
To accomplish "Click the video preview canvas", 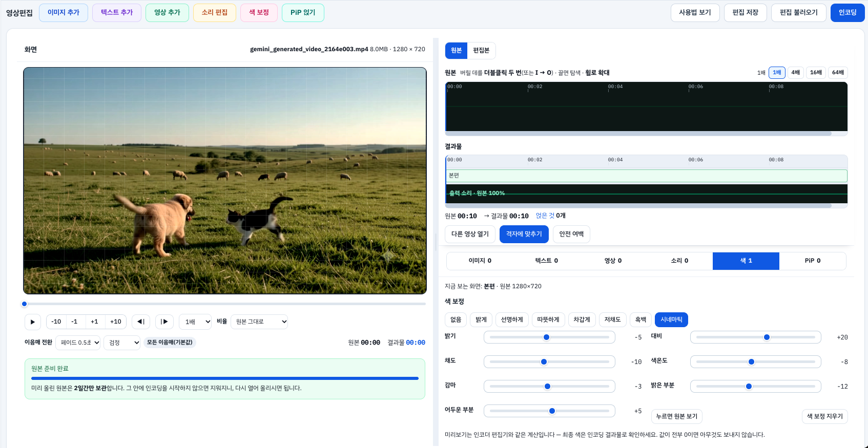I will click(225, 181).
